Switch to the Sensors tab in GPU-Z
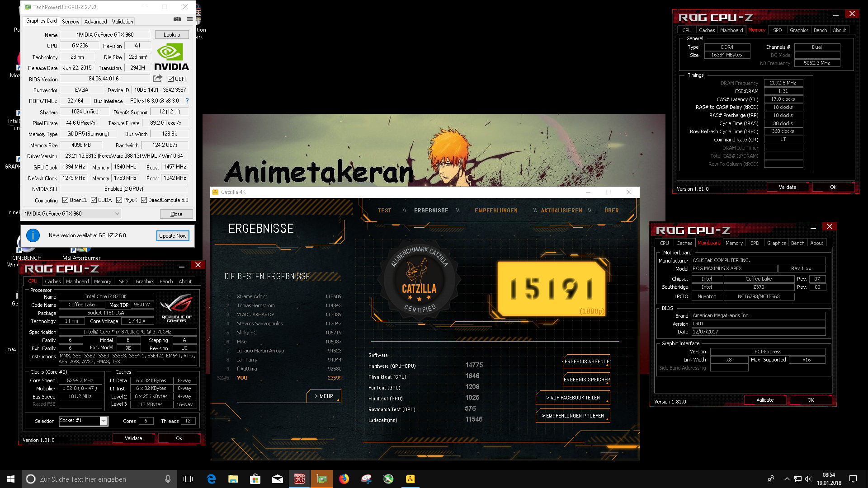This screenshot has height=488, width=868. tap(71, 22)
